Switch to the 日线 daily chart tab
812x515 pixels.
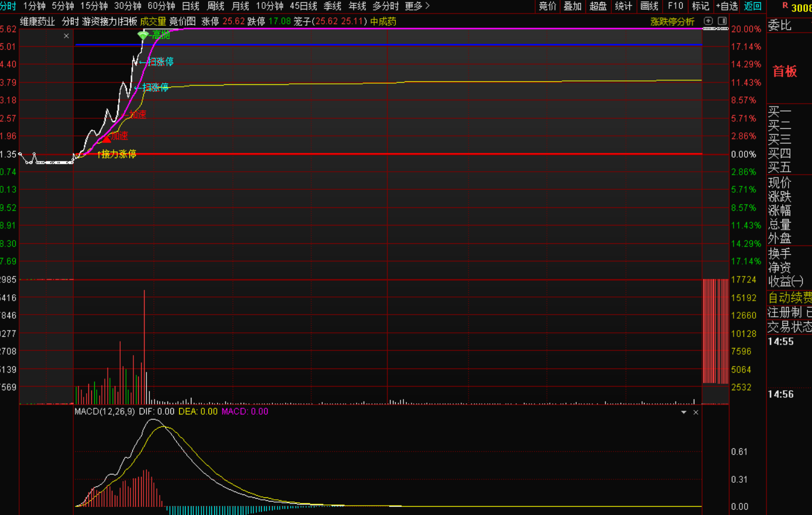190,6
